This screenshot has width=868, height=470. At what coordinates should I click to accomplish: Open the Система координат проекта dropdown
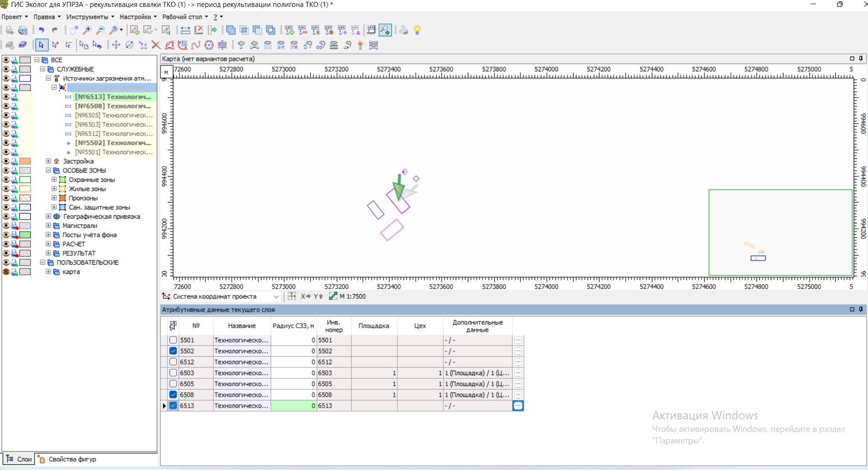pos(276,297)
